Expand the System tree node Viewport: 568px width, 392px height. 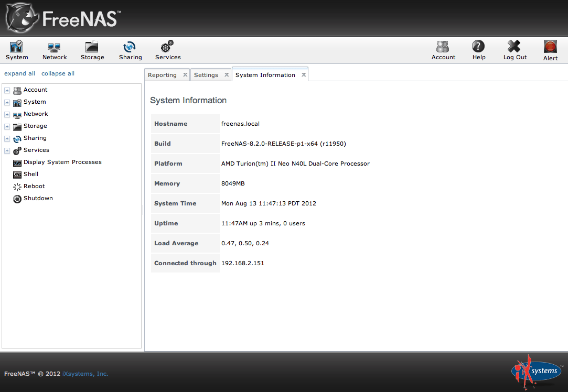(x=7, y=102)
